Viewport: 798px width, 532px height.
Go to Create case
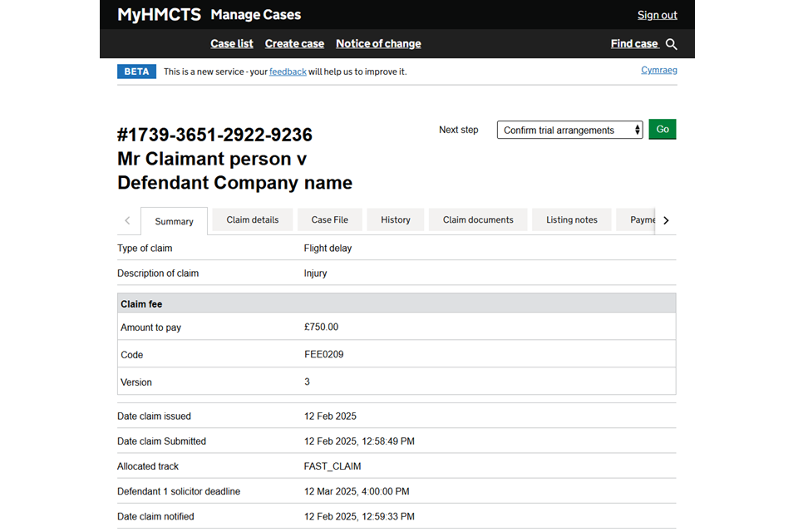[294, 43]
